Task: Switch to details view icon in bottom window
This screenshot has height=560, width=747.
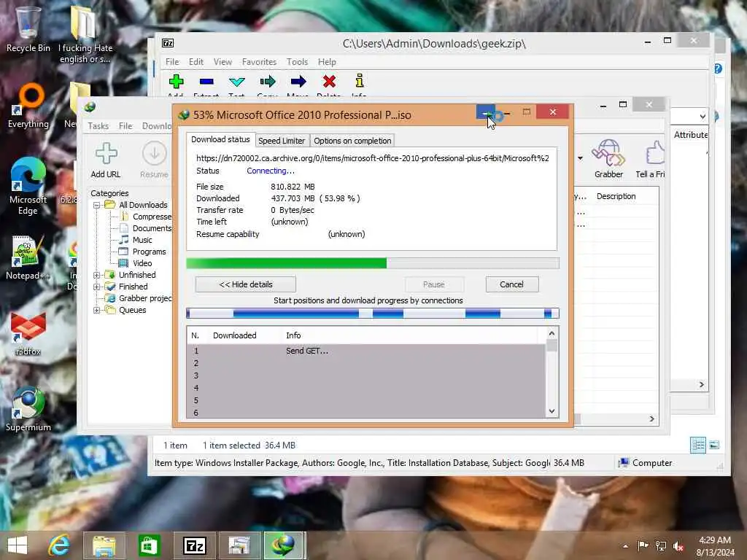Action: 698,445
